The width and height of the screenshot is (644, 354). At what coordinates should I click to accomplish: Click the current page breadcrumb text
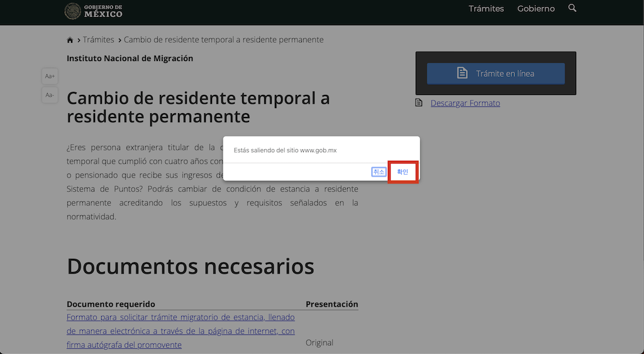pos(223,40)
